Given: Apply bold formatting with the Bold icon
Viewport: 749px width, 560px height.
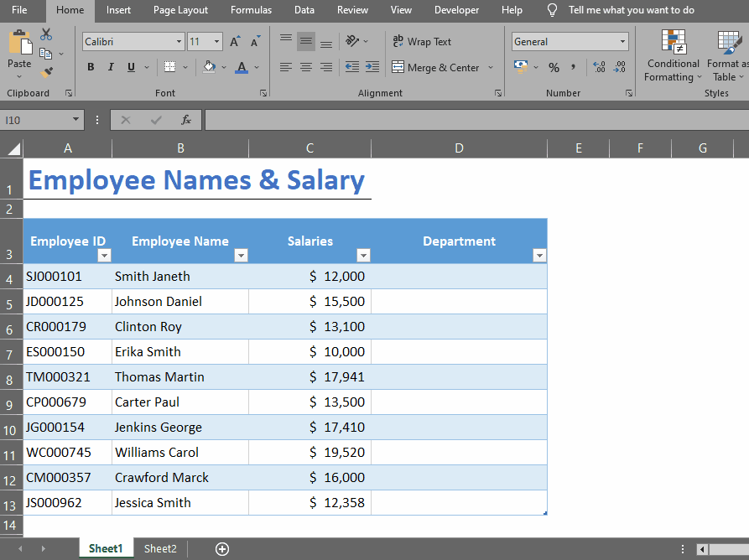Looking at the screenshot, I should click(x=90, y=67).
